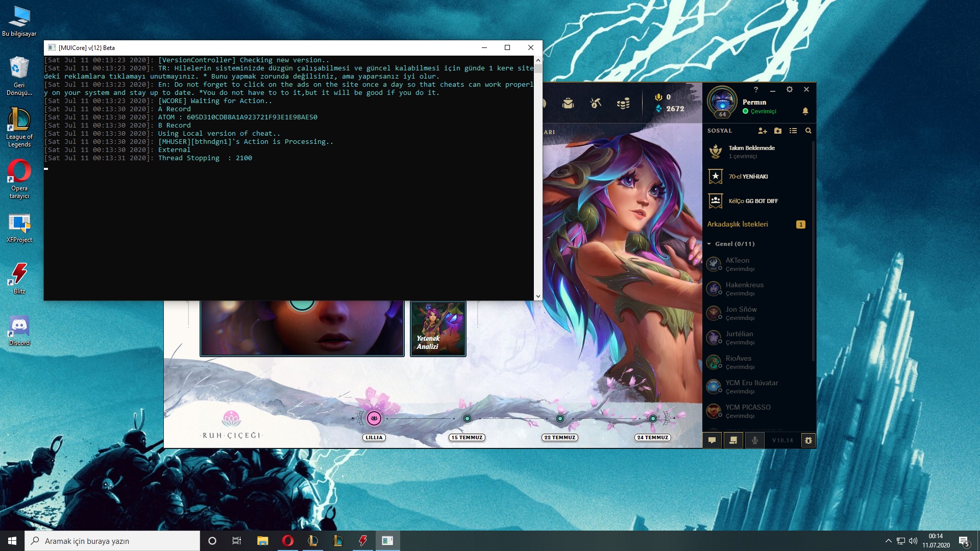
Task: Open the Collection briefcase icon in League client
Action: tap(568, 104)
